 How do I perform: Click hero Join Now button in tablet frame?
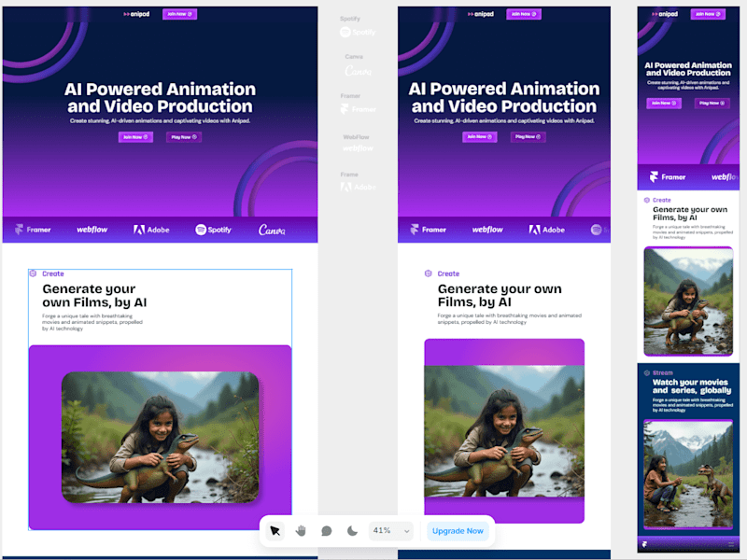click(480, 137)
